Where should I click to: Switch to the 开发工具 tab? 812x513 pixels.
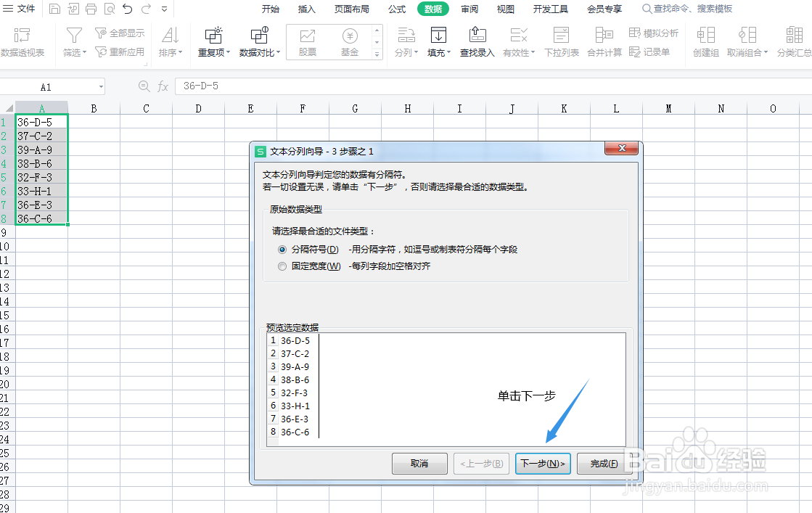[551, 9]
